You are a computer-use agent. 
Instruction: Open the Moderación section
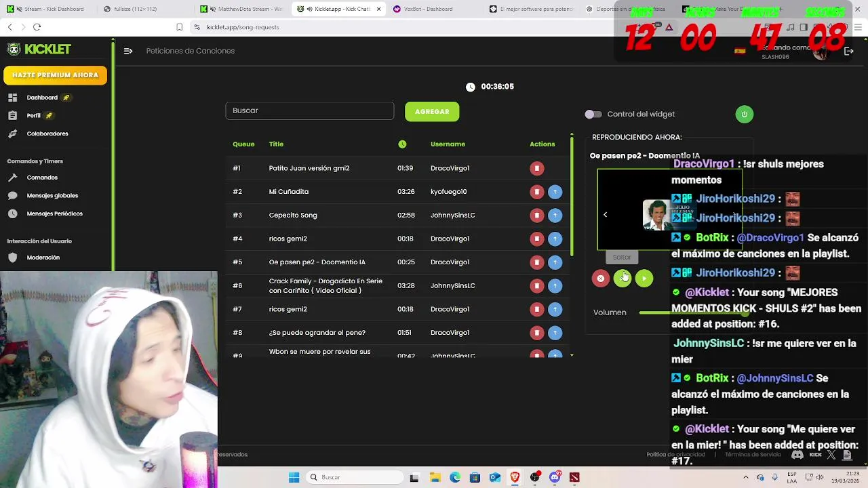click(x=43, y=258)
